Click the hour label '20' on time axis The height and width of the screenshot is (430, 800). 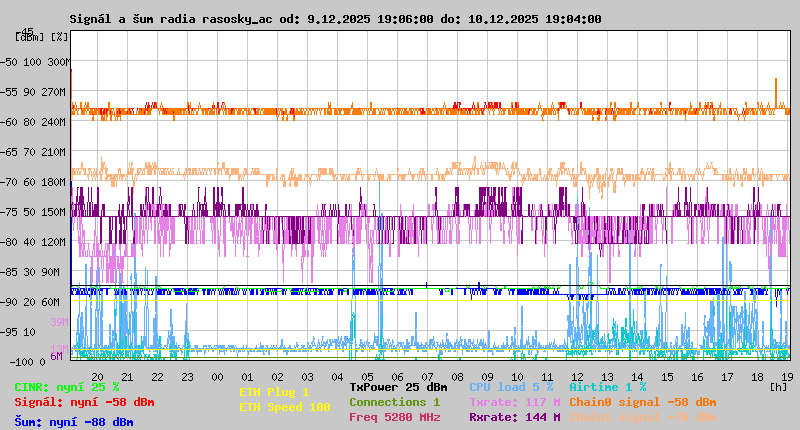97,377
